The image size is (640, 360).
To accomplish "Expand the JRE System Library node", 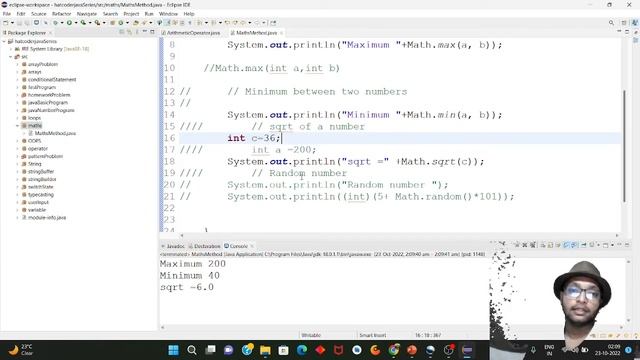I will [x=11, y=49].
